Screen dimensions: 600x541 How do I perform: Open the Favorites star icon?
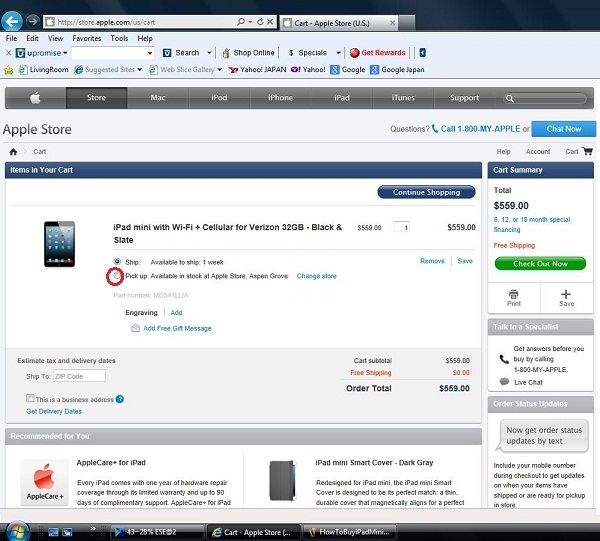[x=8, y=70]
